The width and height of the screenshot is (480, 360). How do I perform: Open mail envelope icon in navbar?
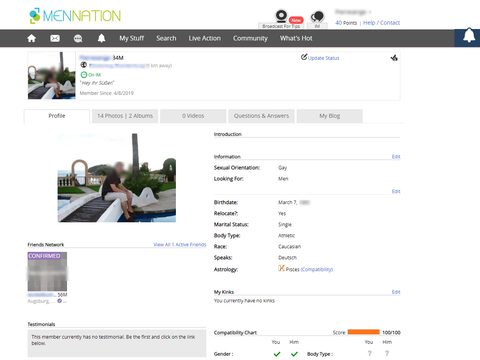click(x=55, y=38)
